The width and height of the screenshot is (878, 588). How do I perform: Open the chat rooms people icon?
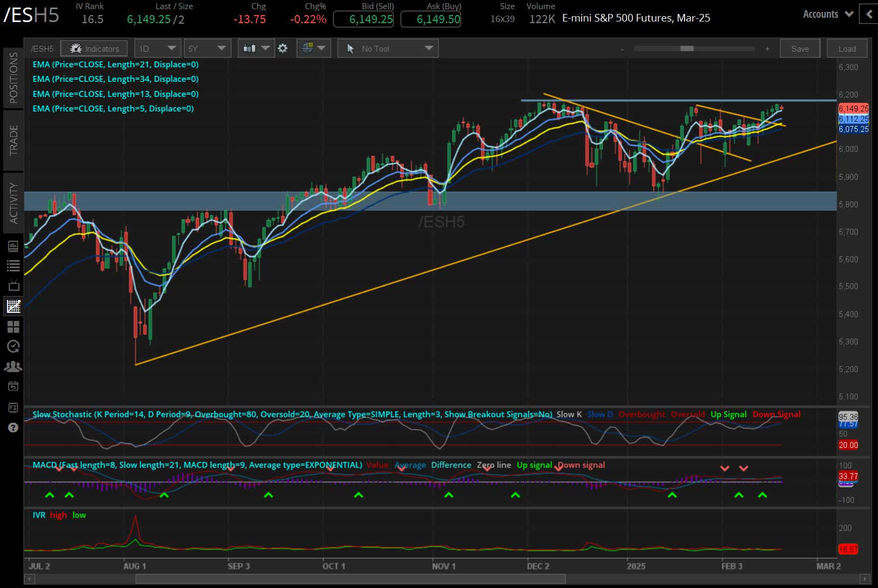click(x=13, y=366)
